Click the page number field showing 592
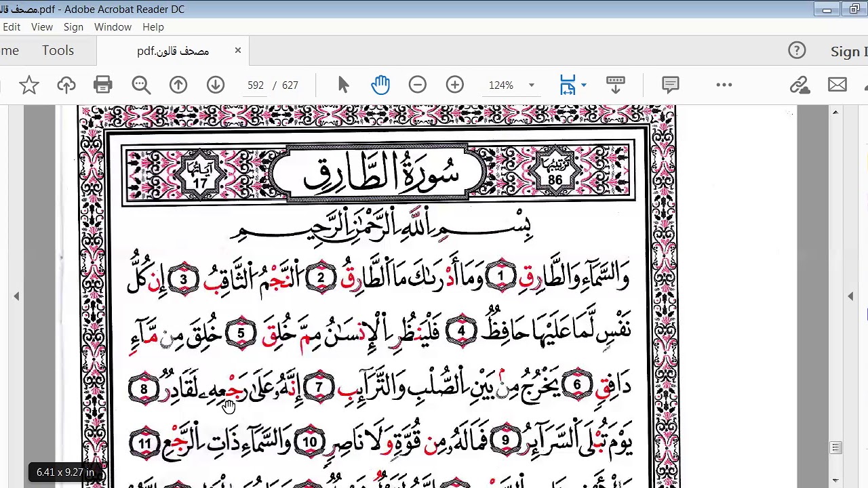The height and width of the screenshot is (488, 868). [256, 85]
